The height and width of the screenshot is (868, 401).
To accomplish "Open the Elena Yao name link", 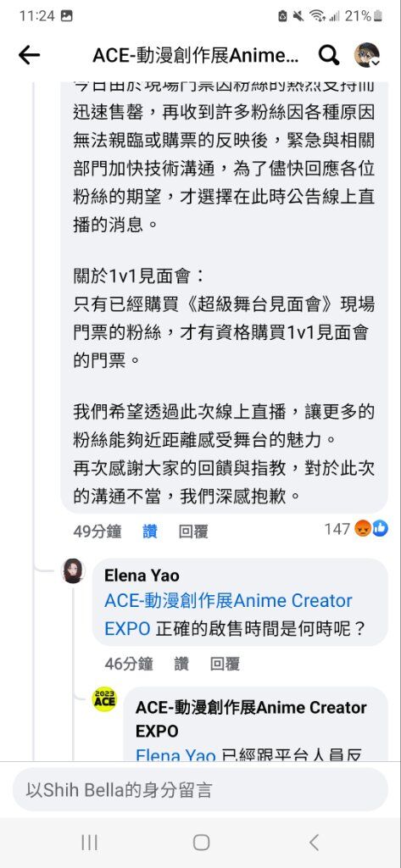I will coord(142,576).
